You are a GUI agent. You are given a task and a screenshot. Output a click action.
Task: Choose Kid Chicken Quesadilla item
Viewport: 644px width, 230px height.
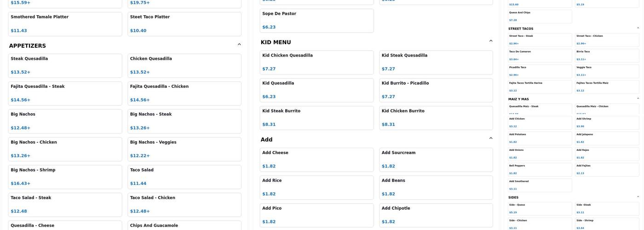[316, 62]
